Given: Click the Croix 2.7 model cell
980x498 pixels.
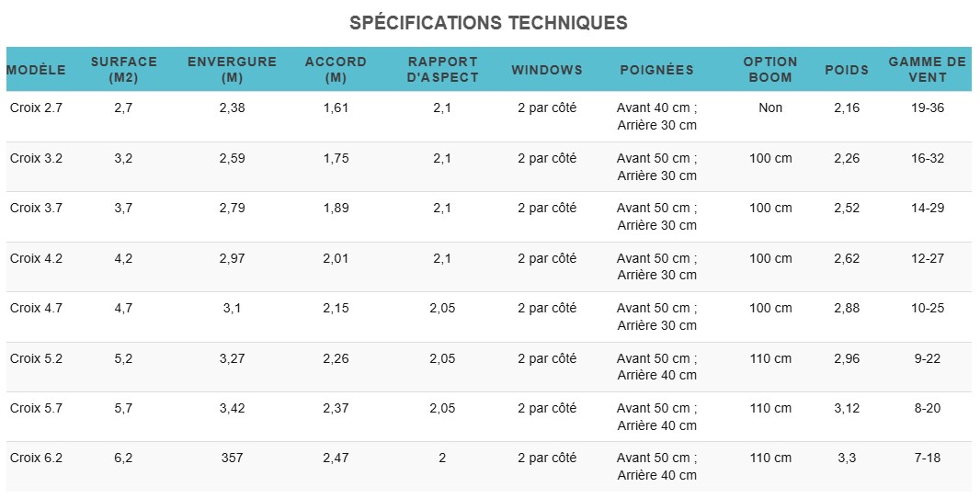Looking at the screenshot, I should tap(36, 108).
